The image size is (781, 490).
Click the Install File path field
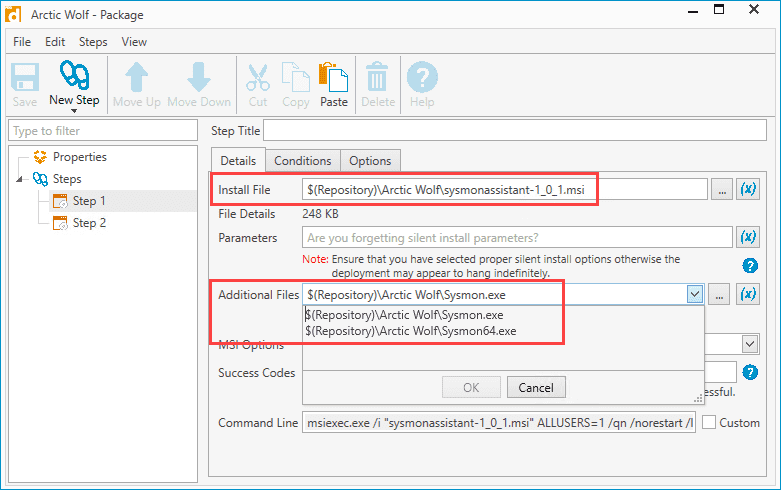point(505,189)
